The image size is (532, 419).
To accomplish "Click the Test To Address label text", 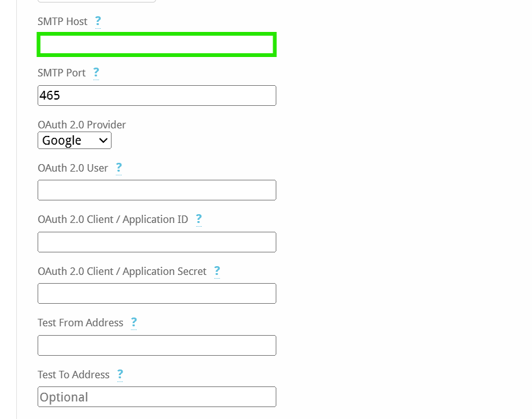I will 73,375.
